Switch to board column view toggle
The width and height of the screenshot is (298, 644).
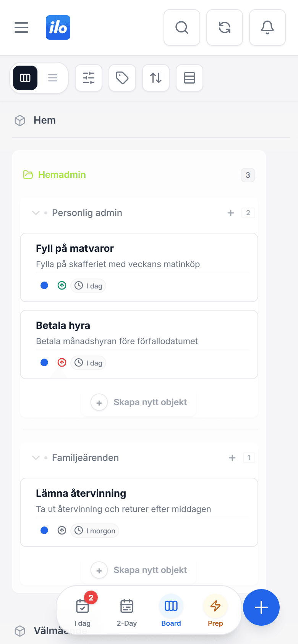tap(25, 78)
